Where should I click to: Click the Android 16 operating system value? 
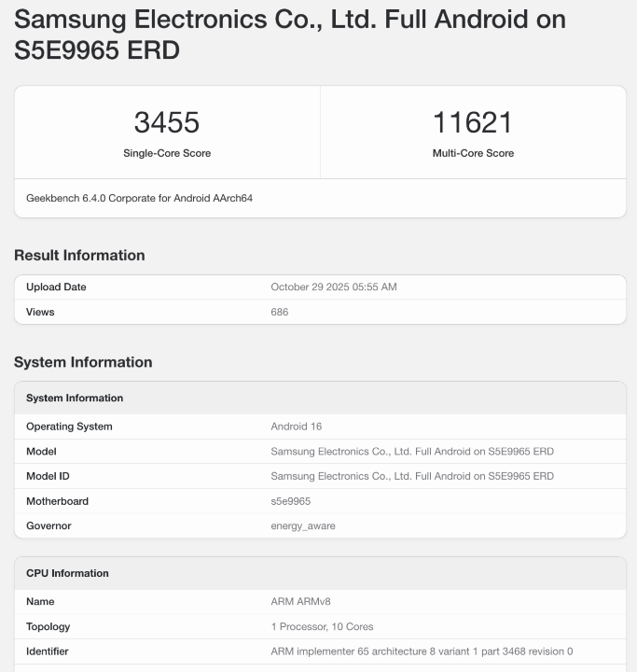point(297,427)
